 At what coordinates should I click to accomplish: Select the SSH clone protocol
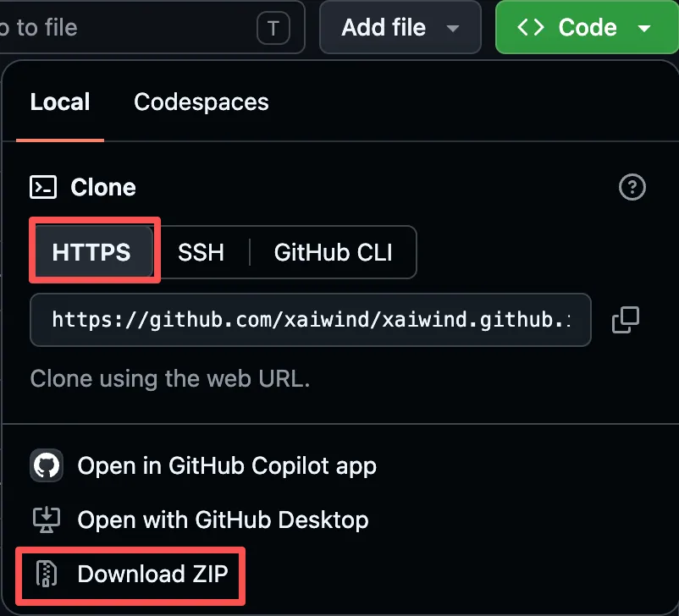201,252
